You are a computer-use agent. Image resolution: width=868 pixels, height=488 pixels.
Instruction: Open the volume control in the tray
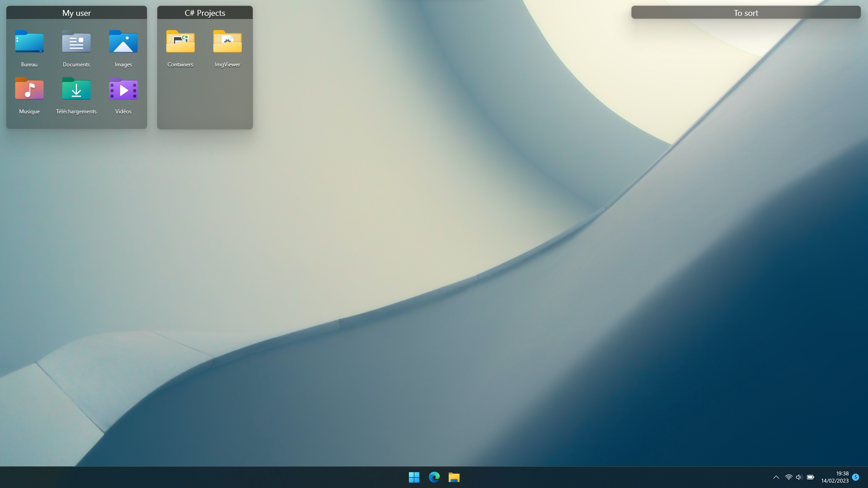click(x=799, y=477)
